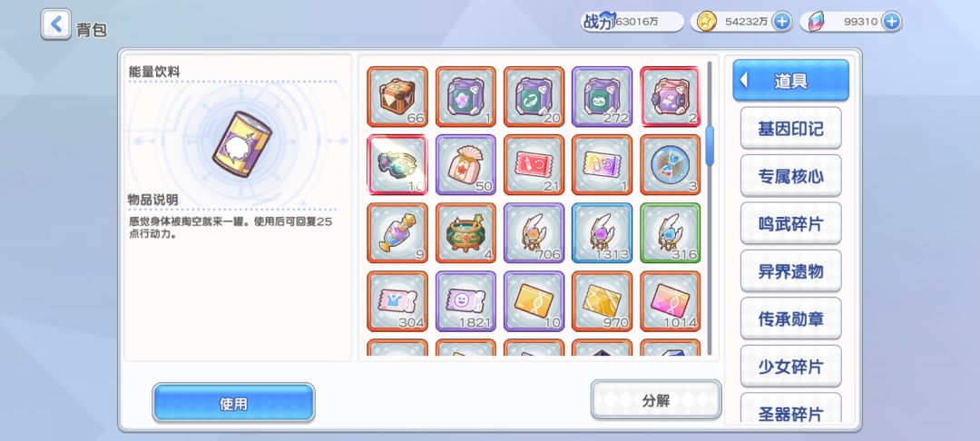Add gems using the plus icon
This screenshot has width=980, height=441.
point(891,21)
